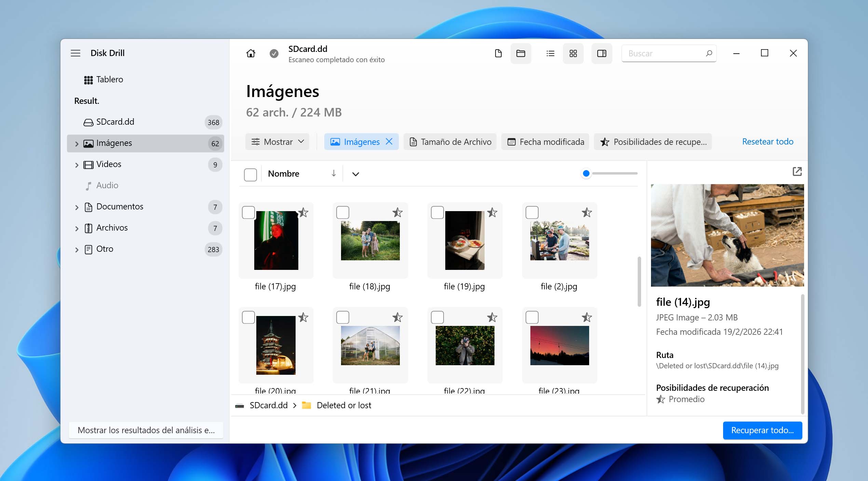Check the box for file (18).jpg
This screenshot has height=481, width=868.
click(x=343, y=212)
